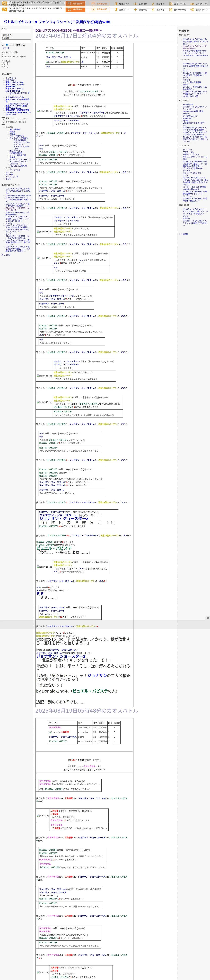Open ザ・クエスト under 企画集
Image resolution: width=210 pixels, height=980 pixels.
[15, 170]
